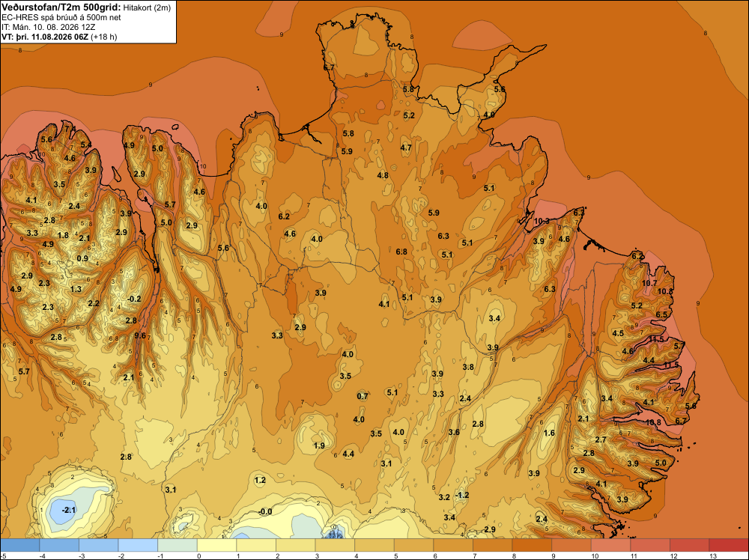Click the temperature value -0.2
The width and height of the screenshot is (749, 560).
(x=134, y=299)
